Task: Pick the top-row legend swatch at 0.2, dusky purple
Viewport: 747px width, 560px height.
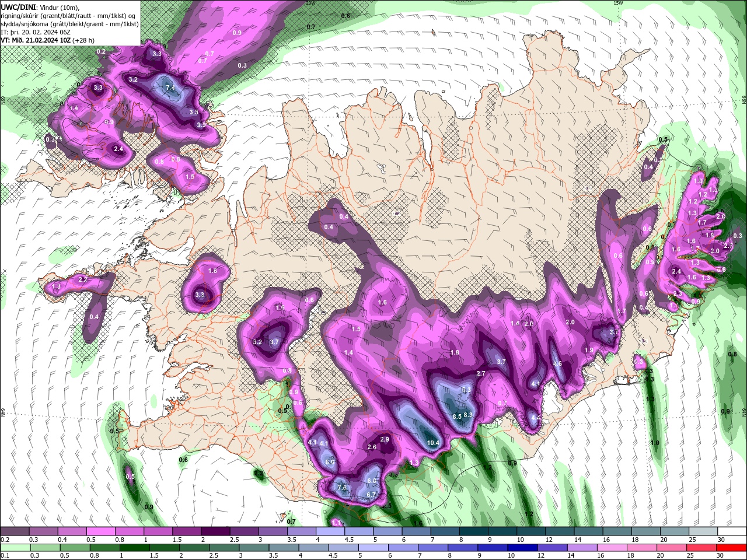Action: pos(15,531)
